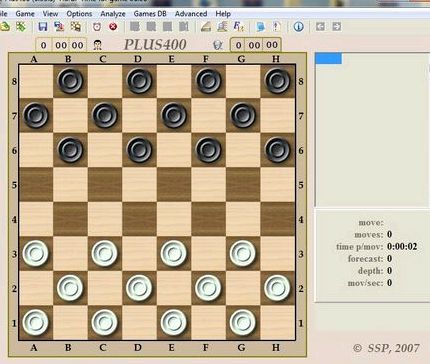
Task: Select the black checker on H8
Action: (x=277, y=81)
